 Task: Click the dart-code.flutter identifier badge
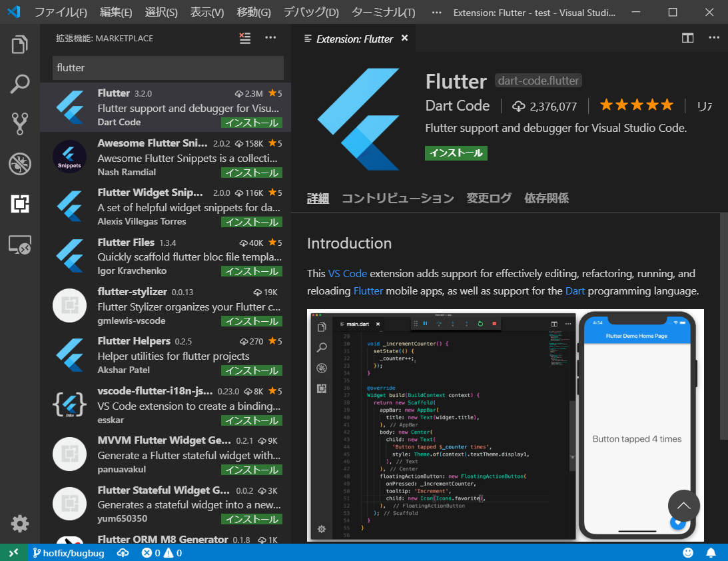coord(538,81)
